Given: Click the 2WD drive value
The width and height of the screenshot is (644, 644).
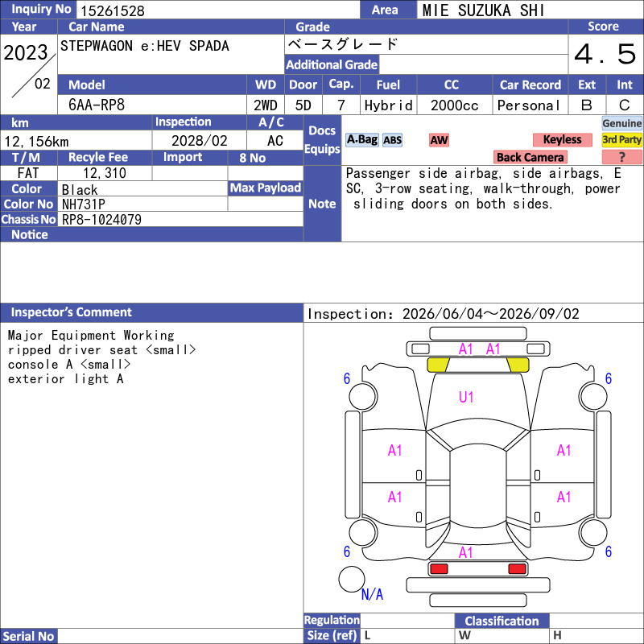Looking at the screenshot, I should point(266,105).
